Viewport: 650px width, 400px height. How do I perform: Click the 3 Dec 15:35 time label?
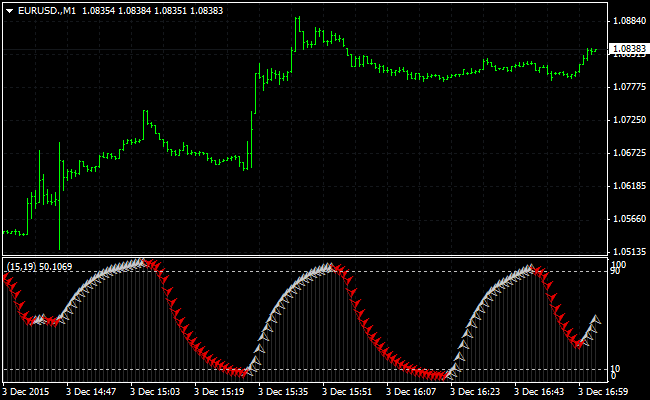[286, 391]
